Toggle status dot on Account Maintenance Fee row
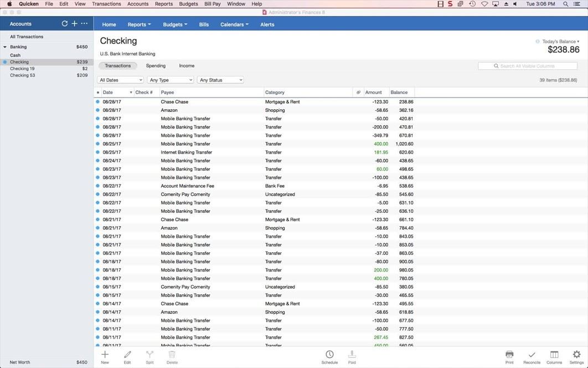 pyautogui.click(x=98, y=186)
